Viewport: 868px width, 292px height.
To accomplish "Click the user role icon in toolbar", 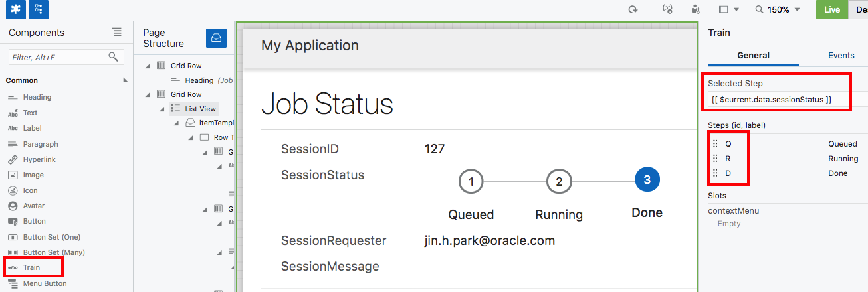I will coord(695,9).
